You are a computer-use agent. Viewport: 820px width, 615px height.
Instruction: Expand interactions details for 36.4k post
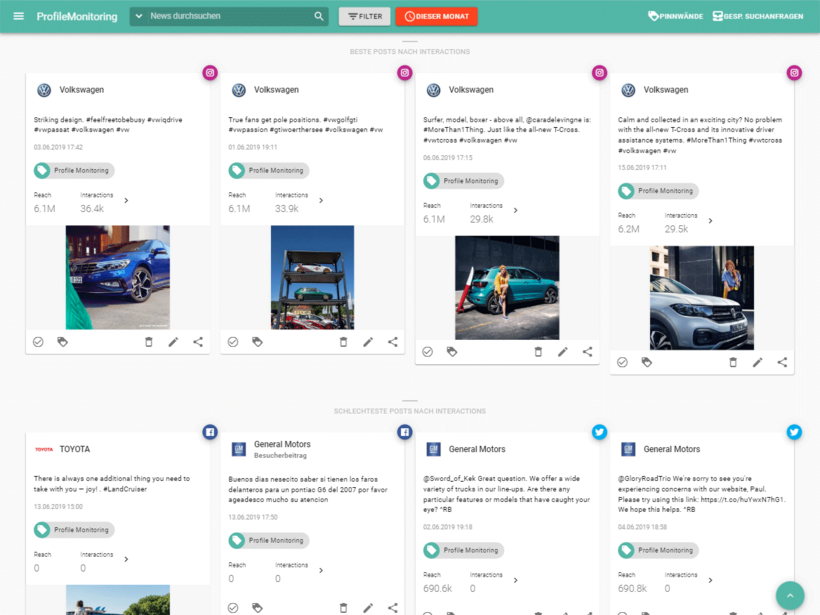[126, 200]
